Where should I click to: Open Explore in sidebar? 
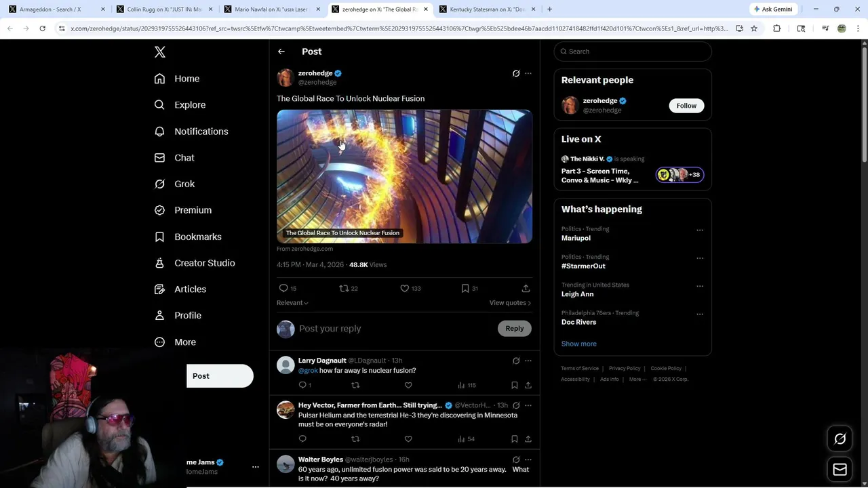coord(180,105)
